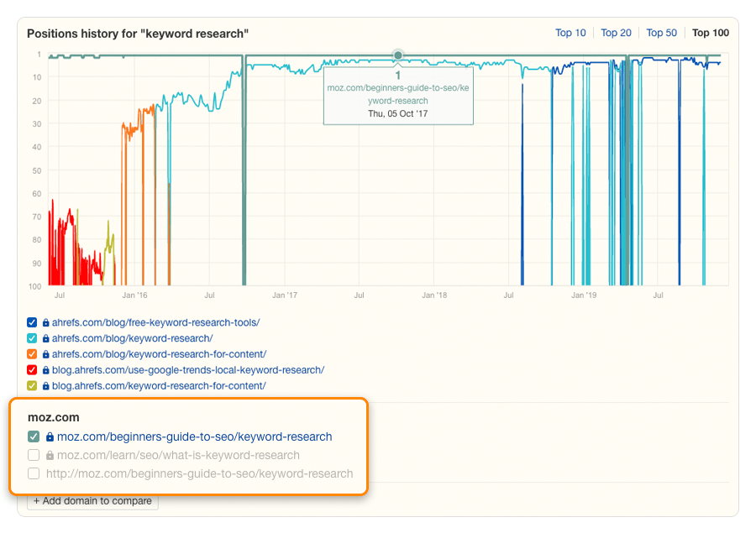The width and height of the screenshot is (756, 533).
Task: Click the moz.com URL in the chart tooltip
Action: [398, 95]
